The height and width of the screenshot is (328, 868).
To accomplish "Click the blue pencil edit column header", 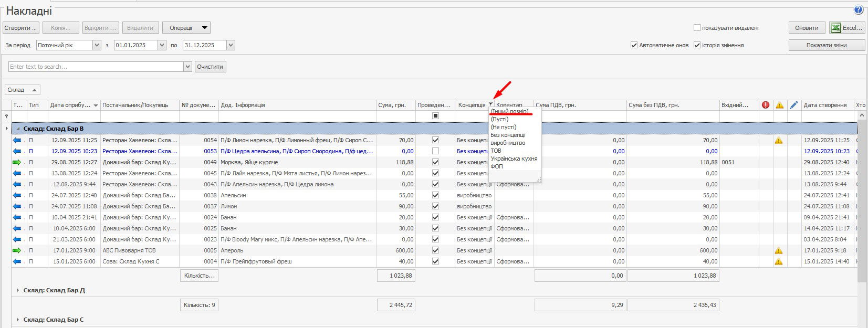I will pyautogui.click(x=794, y=105).
